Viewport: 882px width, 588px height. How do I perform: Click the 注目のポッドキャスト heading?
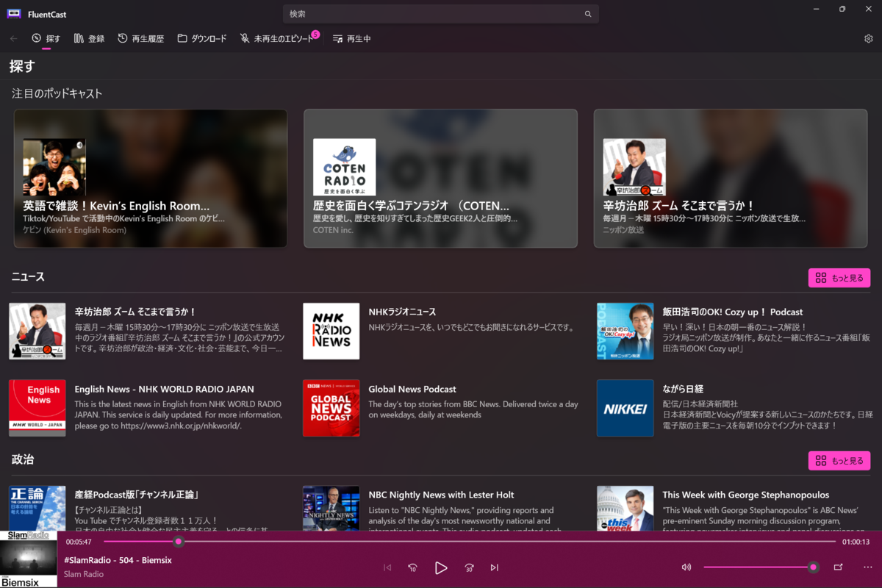point(57,94)
